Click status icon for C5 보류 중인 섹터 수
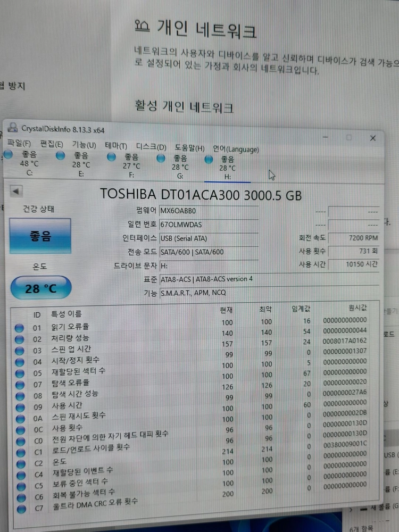Image resolution: width=399 pixels, height=532 pixels. [x=21, y=486]
